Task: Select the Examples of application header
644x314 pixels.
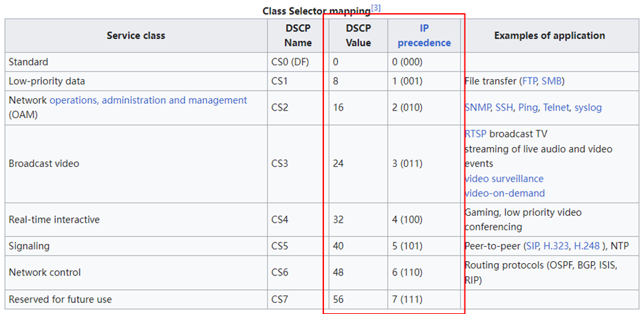Action: coord(549,35)
